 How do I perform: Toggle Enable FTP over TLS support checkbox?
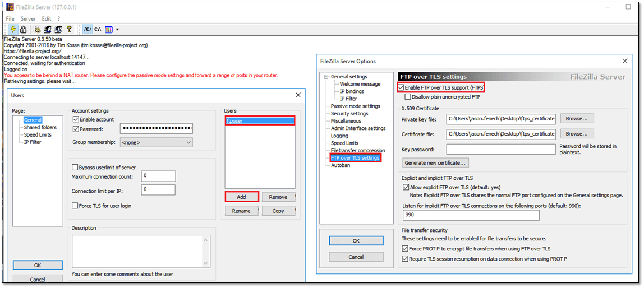pos(401,88)
